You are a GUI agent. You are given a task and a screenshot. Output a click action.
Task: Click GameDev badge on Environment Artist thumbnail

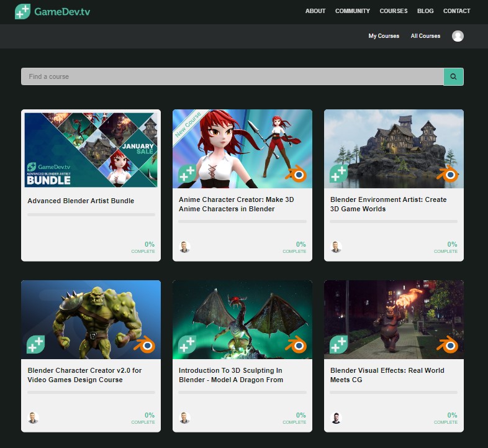coord(338,173)
